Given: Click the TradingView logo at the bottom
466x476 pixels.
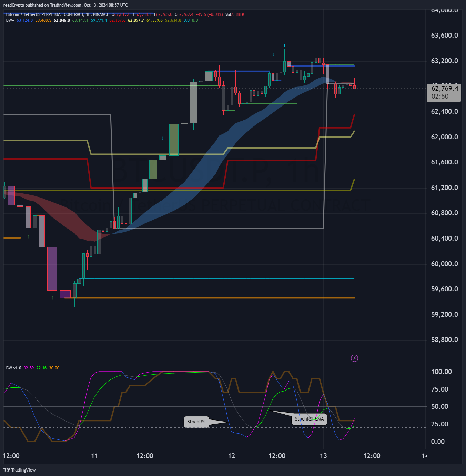Looking at the screenshot, I should 19,470.
